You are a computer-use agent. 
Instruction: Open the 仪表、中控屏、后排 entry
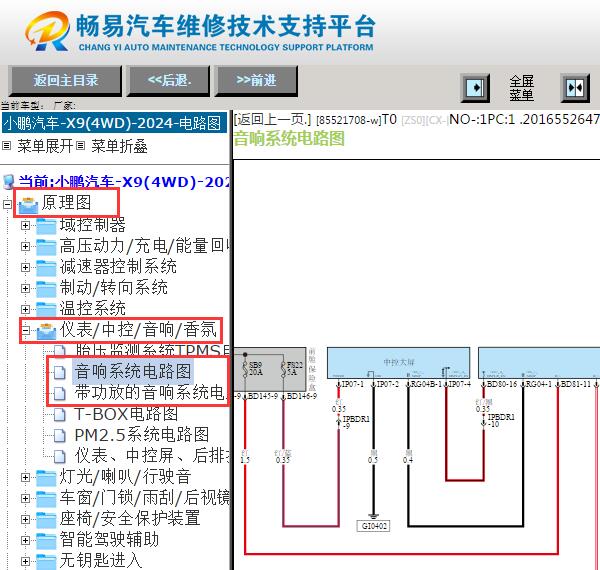(152, 456)
